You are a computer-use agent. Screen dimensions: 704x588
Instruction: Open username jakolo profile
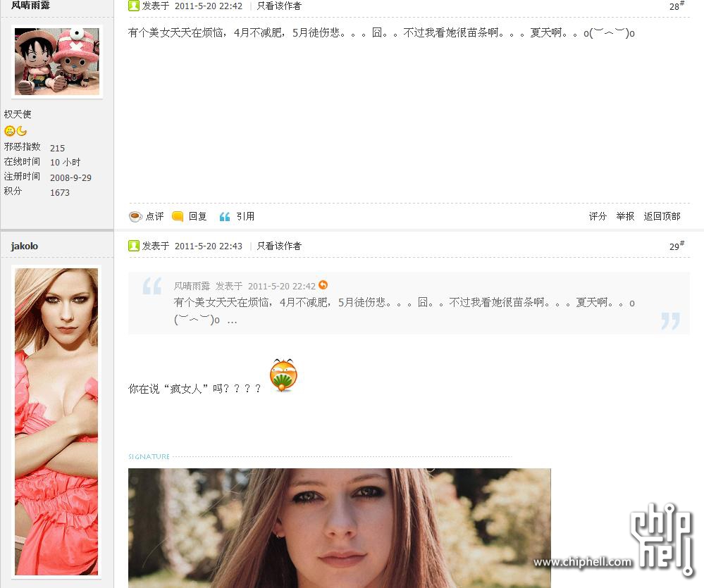click(x=24, y=246)
